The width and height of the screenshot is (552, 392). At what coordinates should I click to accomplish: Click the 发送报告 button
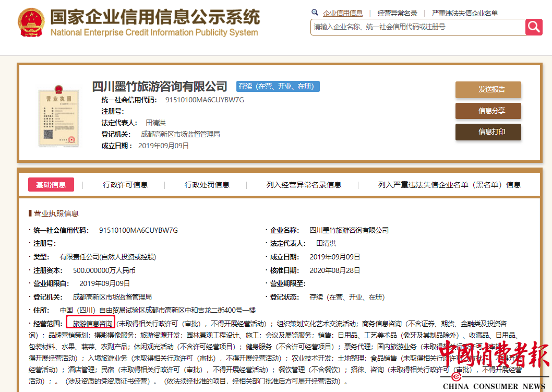[x=488, y=89]
